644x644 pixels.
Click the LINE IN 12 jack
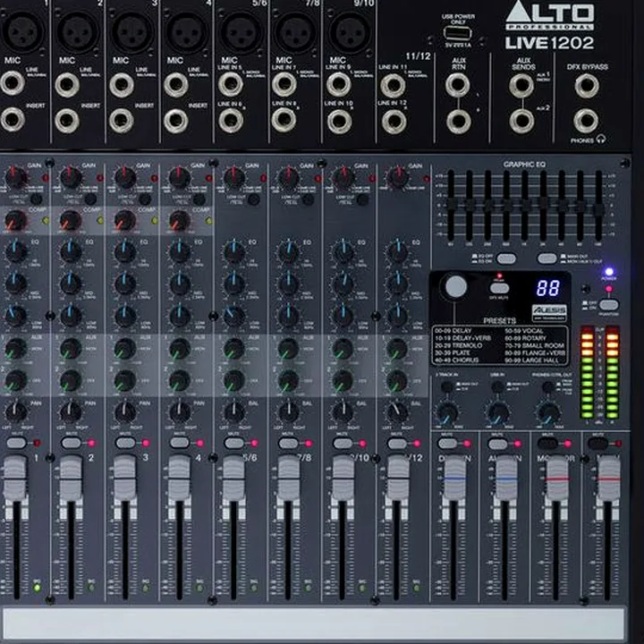pyautogui.click(x=394, y=121)
